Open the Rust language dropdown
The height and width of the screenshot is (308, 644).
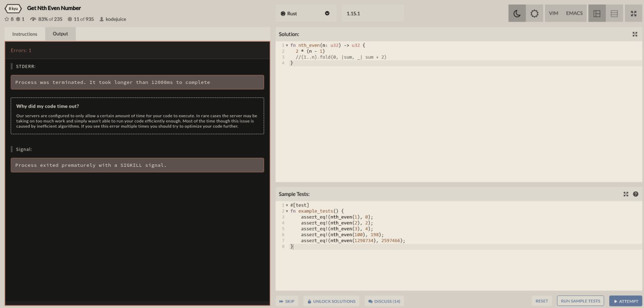pos(305,14)
